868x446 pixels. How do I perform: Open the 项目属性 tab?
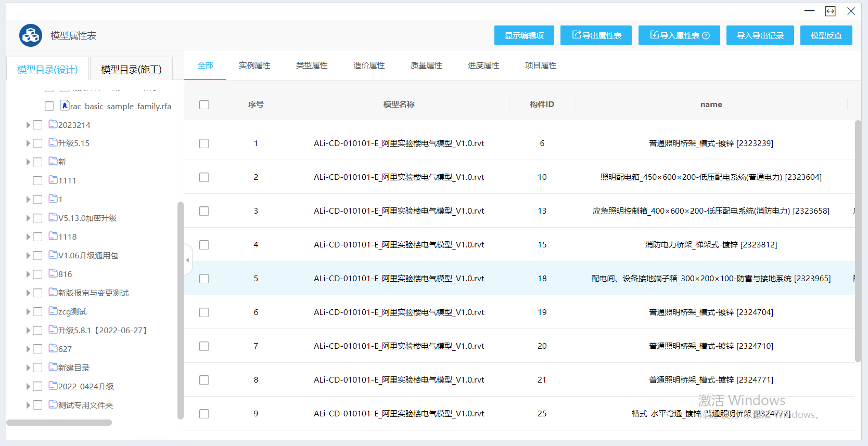(541, 65)
